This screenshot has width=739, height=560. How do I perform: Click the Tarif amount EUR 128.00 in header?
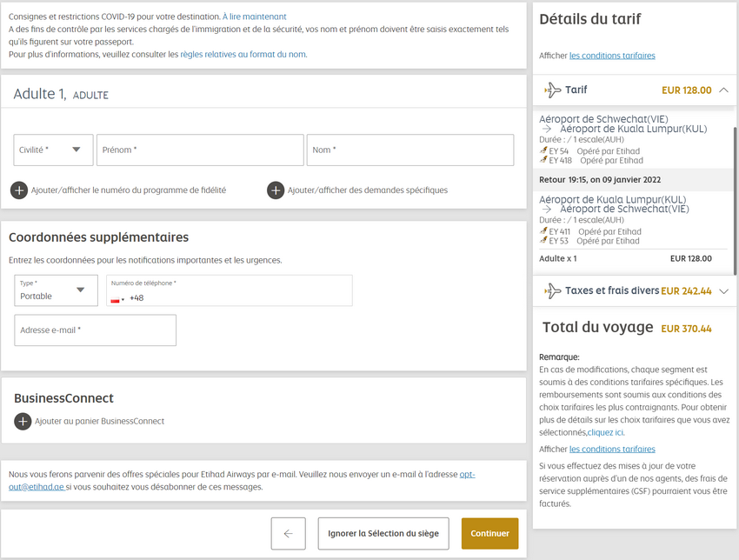click(x=687, y=90)
